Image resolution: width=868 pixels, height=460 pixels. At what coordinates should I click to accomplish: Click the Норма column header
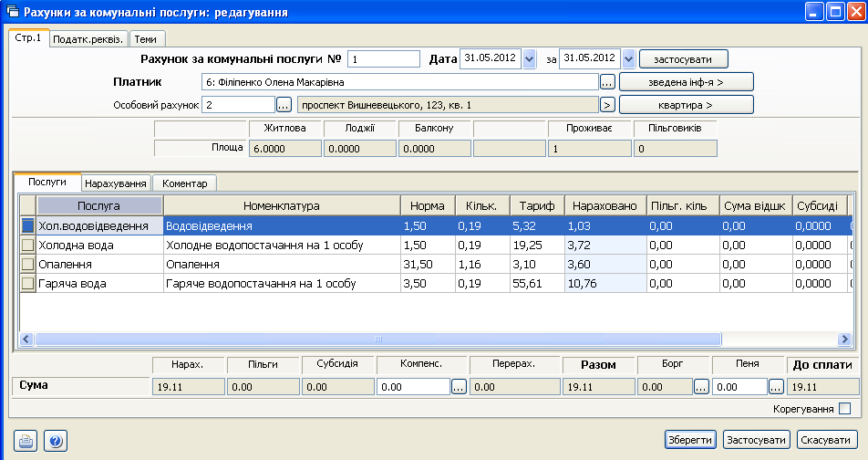pyautogui.click(x=428, y=205)
